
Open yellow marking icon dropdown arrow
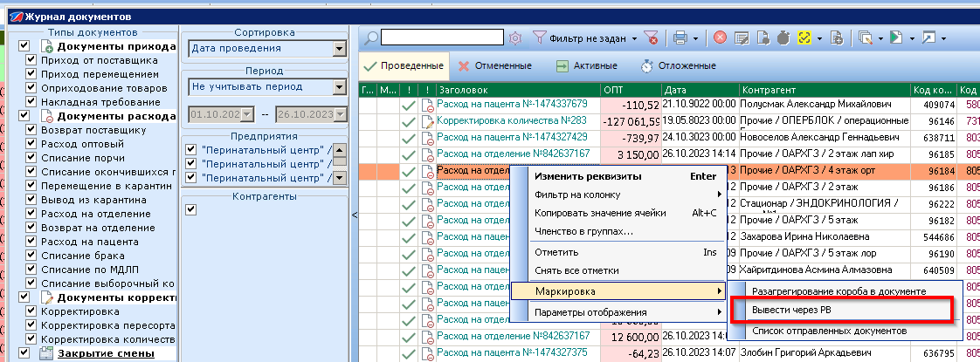tap(818, 38)
